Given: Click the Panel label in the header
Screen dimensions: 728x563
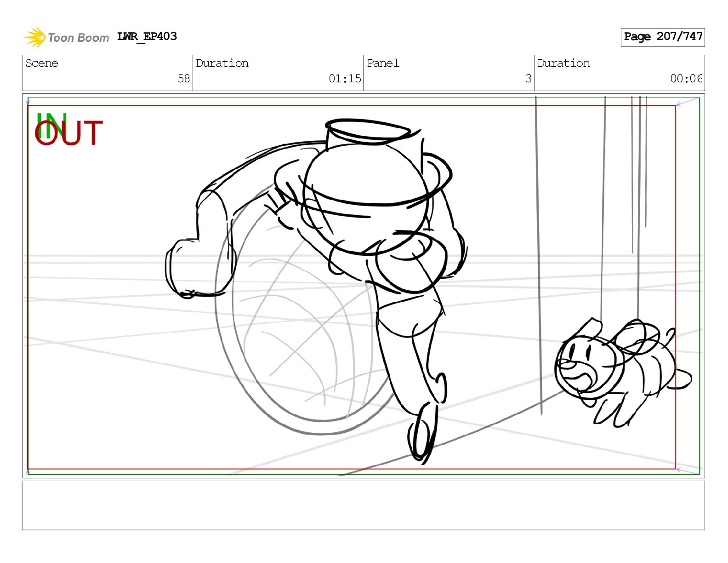Looking at the screenshot, I should (383, 63).
